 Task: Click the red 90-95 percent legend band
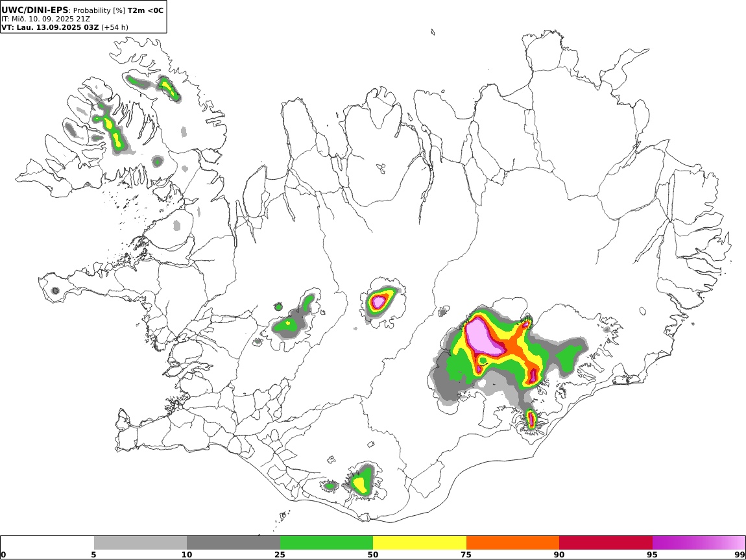[x=606, y=542]
